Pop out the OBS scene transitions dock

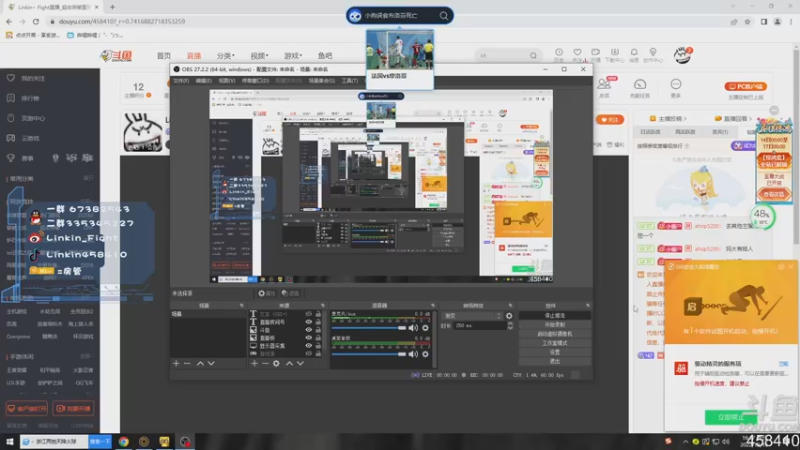click(510, 305)
